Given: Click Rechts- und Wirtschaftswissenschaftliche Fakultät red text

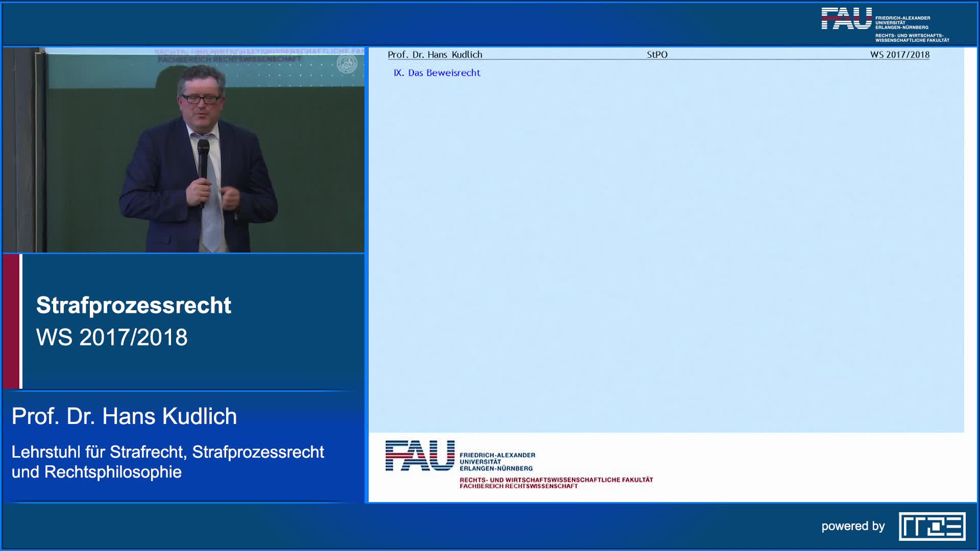Looking at the screenshot, I should [x=556, y=480].
